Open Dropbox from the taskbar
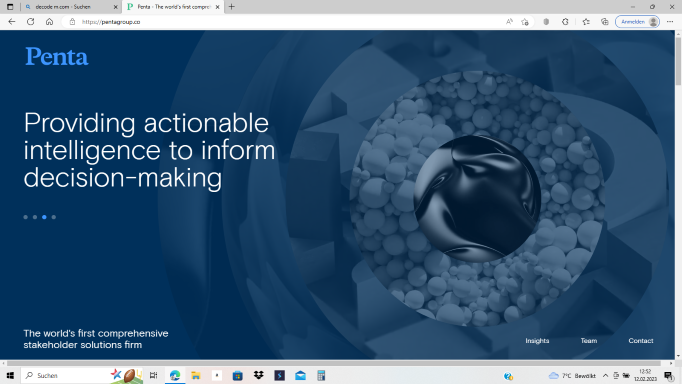This screenshot has width=682, height=384. (x=258, y=375)
